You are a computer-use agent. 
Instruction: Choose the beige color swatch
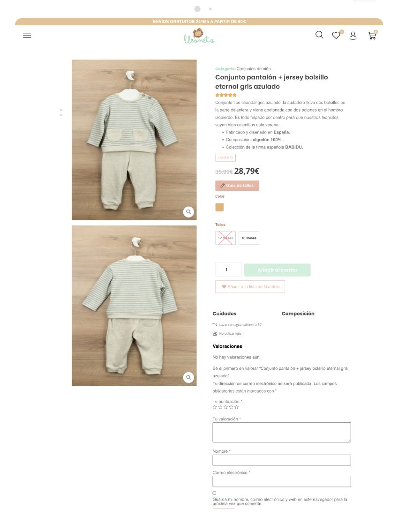pyautogui.click(x=219, y=207)
